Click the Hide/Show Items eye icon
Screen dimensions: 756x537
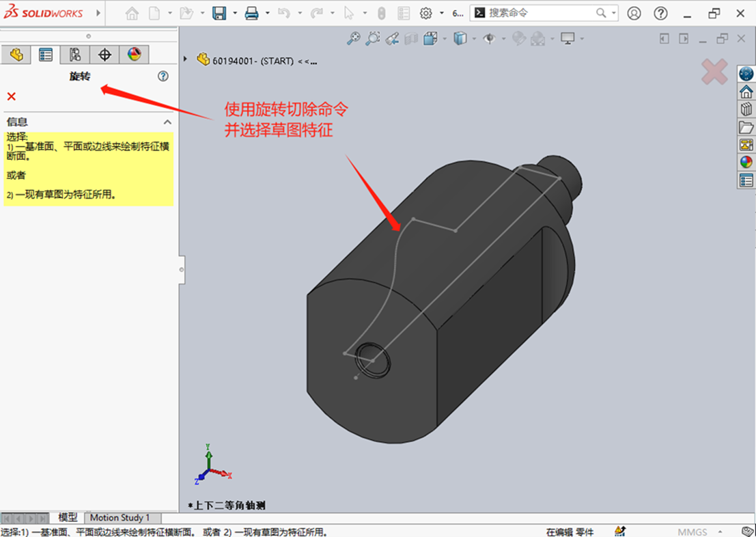click(489, 39)
